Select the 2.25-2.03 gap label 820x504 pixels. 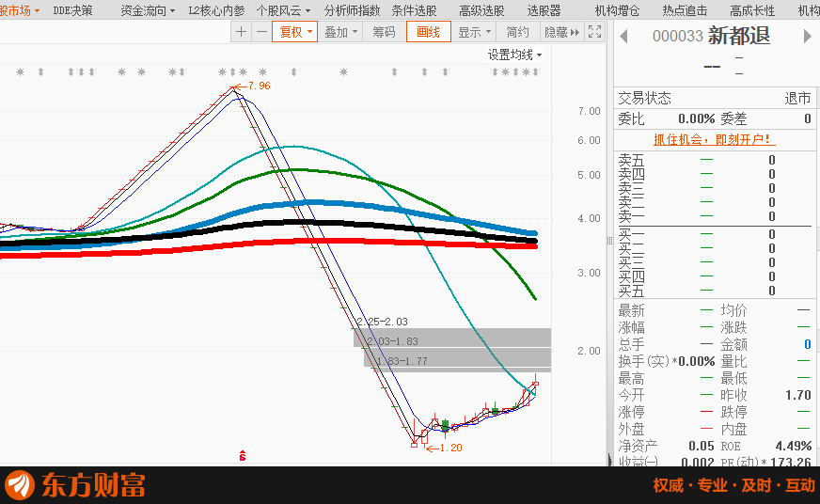coord(382,322)
